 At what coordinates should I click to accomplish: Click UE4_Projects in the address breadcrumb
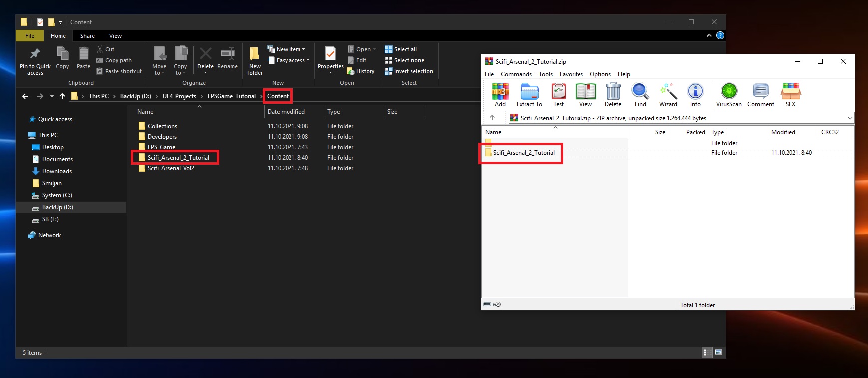pyautogui.click(x=179, y=96)
